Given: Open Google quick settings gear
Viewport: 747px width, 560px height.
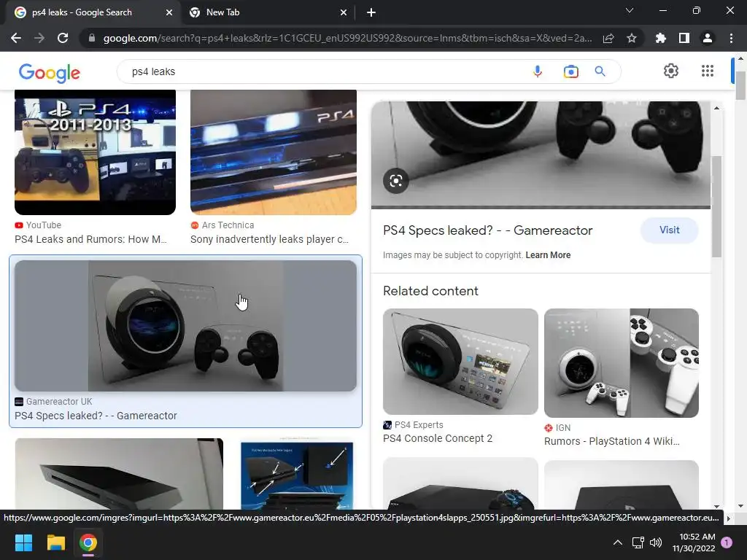Looking at the screenshot, I should (x=671, y=71).
